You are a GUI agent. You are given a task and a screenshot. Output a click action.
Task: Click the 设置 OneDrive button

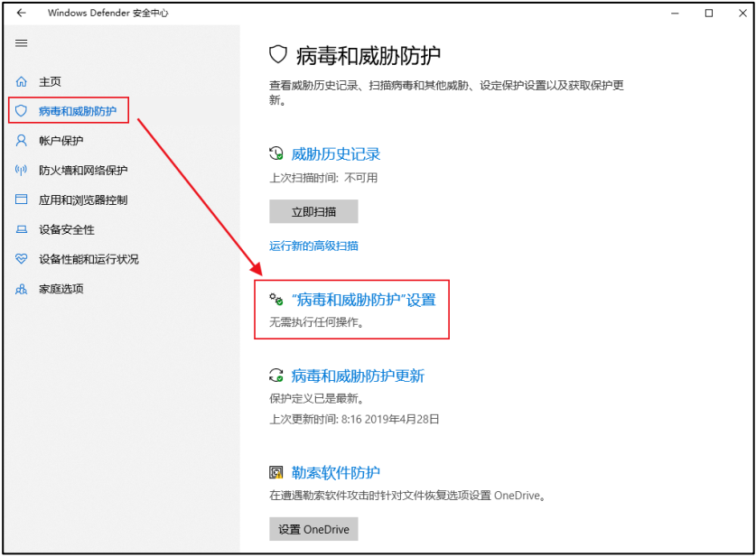[x=313, y=529]
